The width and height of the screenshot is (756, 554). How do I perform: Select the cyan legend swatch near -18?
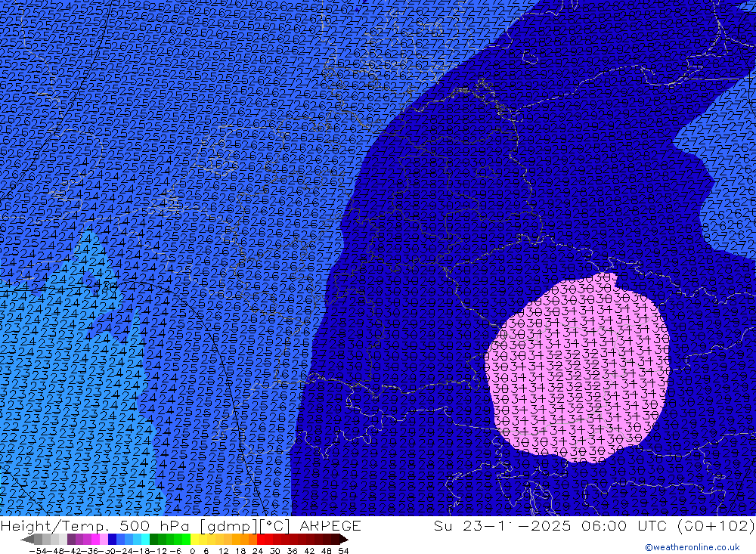tap(145, 540)
